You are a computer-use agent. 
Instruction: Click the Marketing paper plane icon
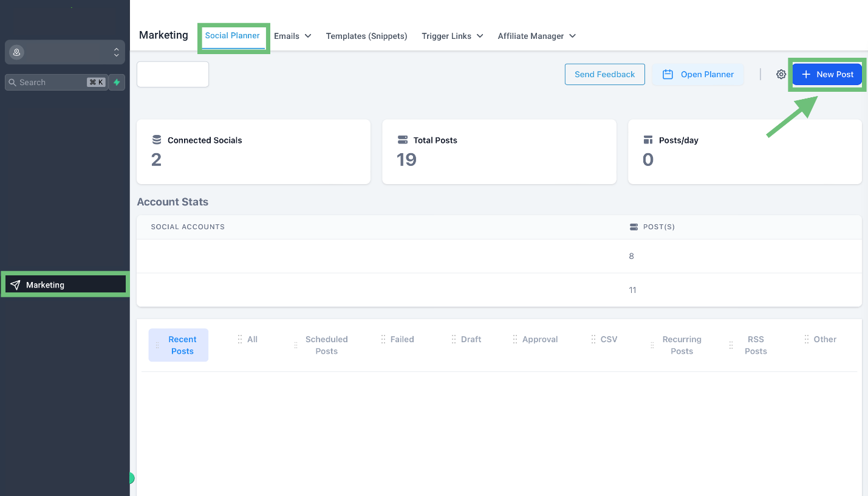[x=15, y=284]
